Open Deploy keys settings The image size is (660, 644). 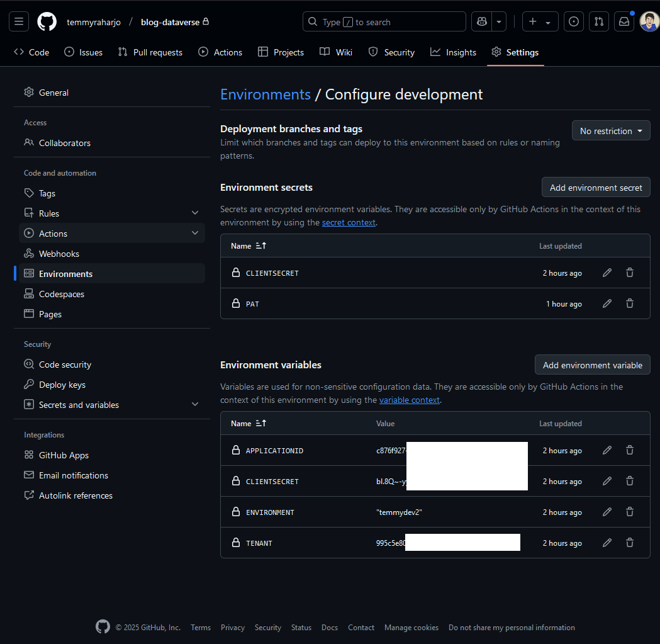tap(112, 385)
